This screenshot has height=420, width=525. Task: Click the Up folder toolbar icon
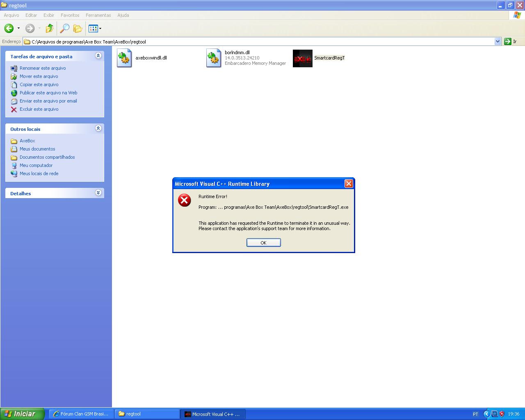(x=49, y=28)
